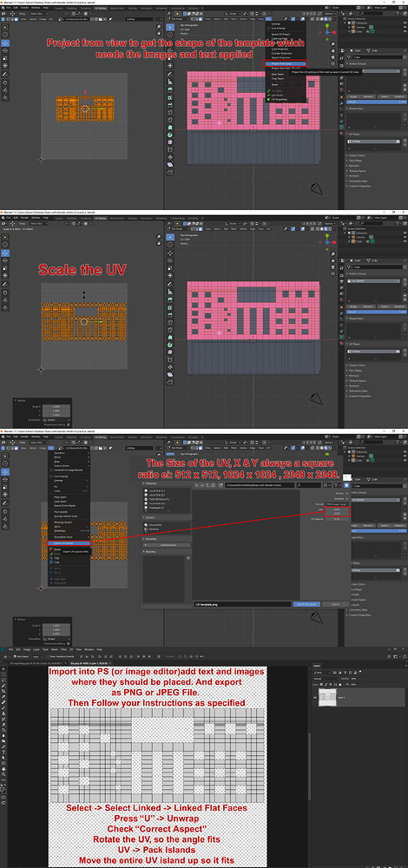This screenshot has width=408, height=868.
Task: Adjust Weight slider in Project-from-view Vertex Groups
Action: click(x=377, y=102)
